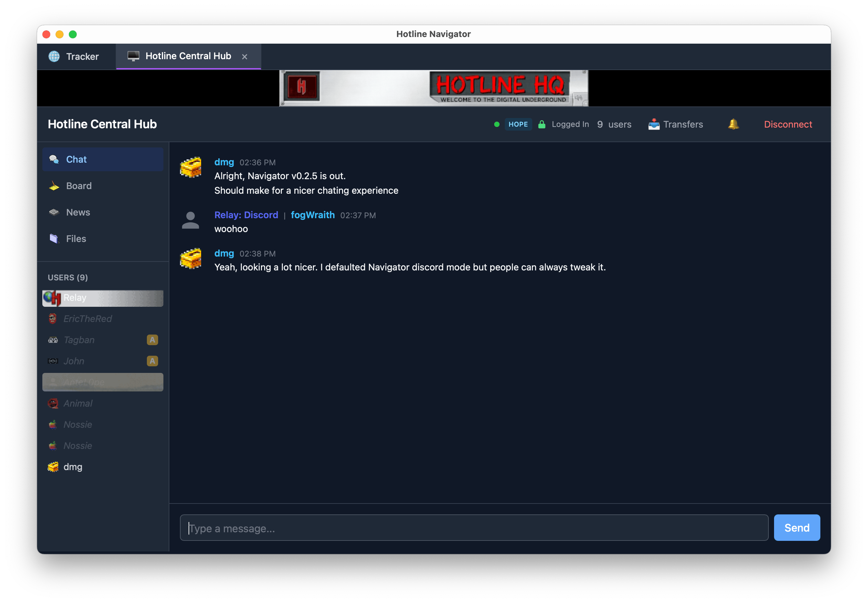
Task: Select user Animal
Action: point(103,404)
